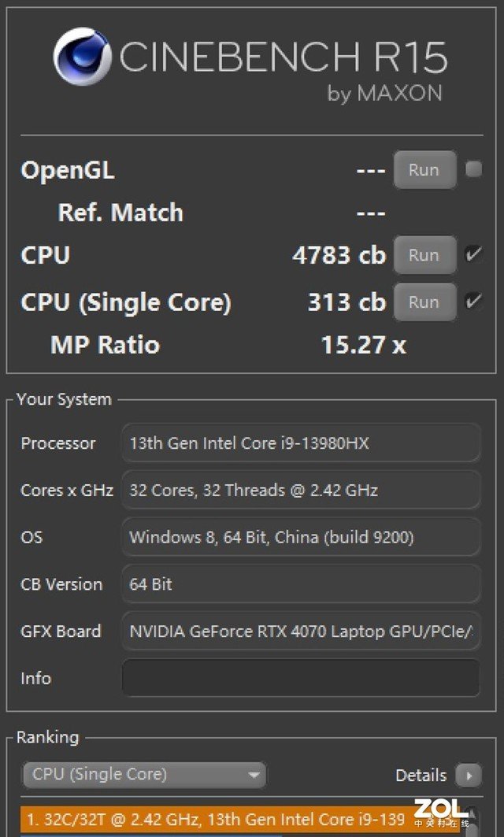Click the MP Ratio value
This screenshot has height=837, width=504.
tap(363, 345)
